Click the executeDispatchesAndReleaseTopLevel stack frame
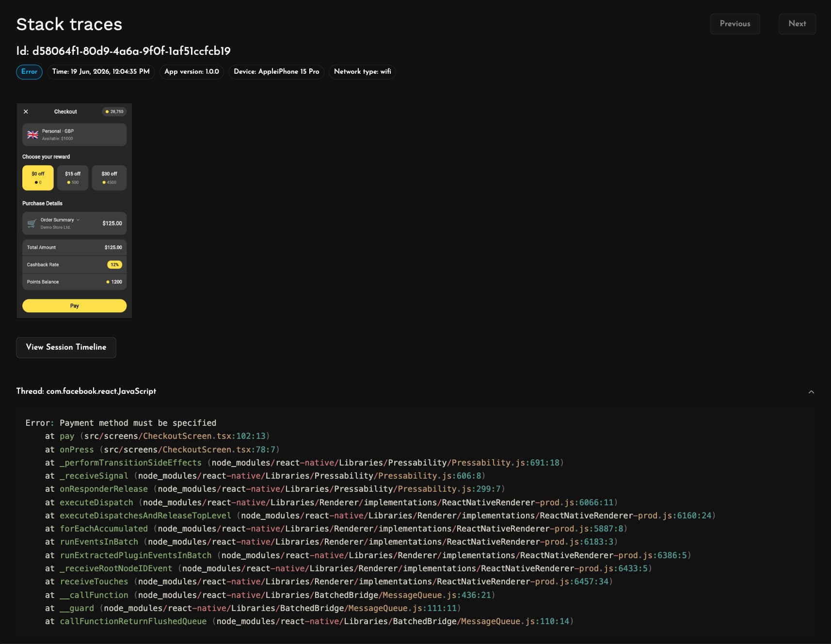 380,515
